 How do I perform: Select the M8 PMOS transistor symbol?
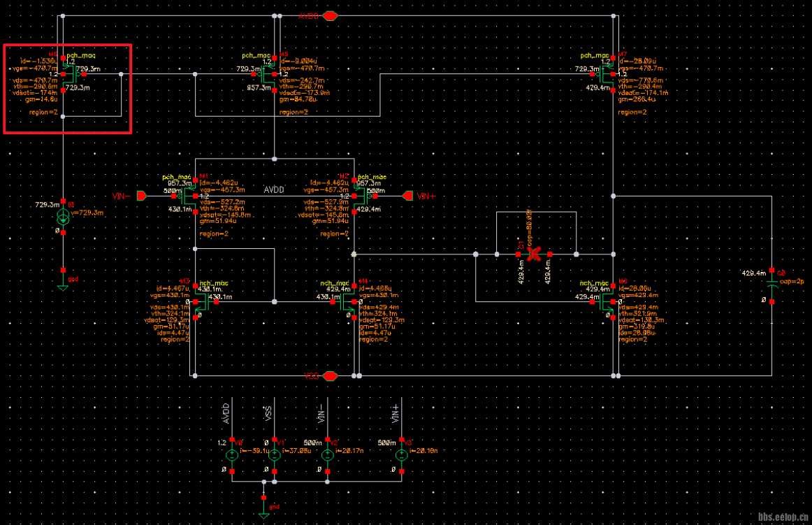(x=72, y=74)
